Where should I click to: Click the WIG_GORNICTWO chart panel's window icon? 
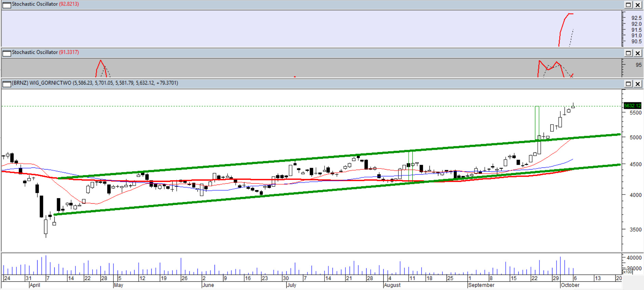6,84
